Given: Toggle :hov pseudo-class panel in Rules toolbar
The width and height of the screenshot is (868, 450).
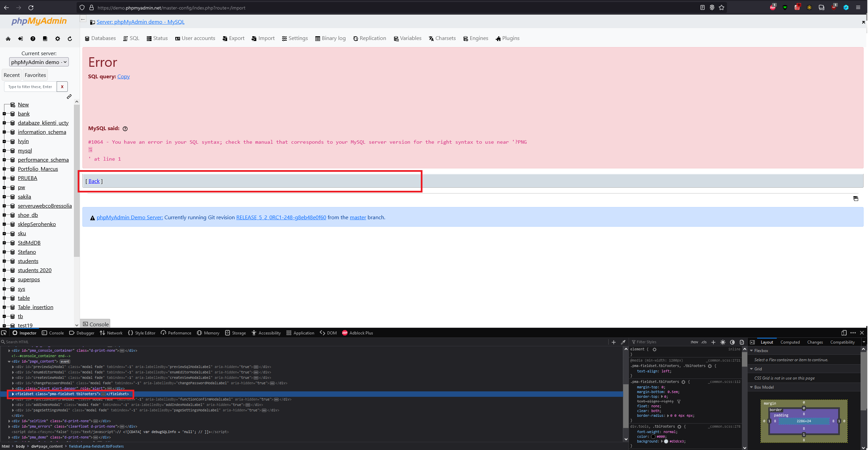Looking at the screenshot, I should [x=694, y=342].
